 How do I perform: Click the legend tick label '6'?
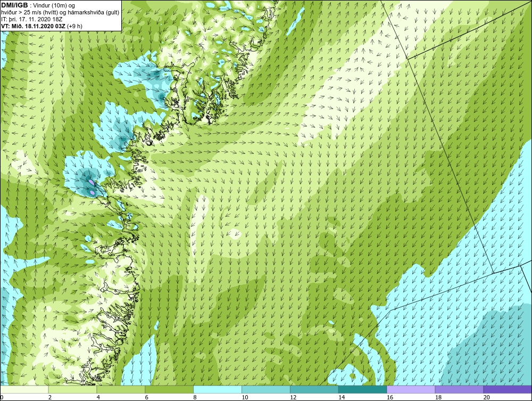tap(147, 397)
